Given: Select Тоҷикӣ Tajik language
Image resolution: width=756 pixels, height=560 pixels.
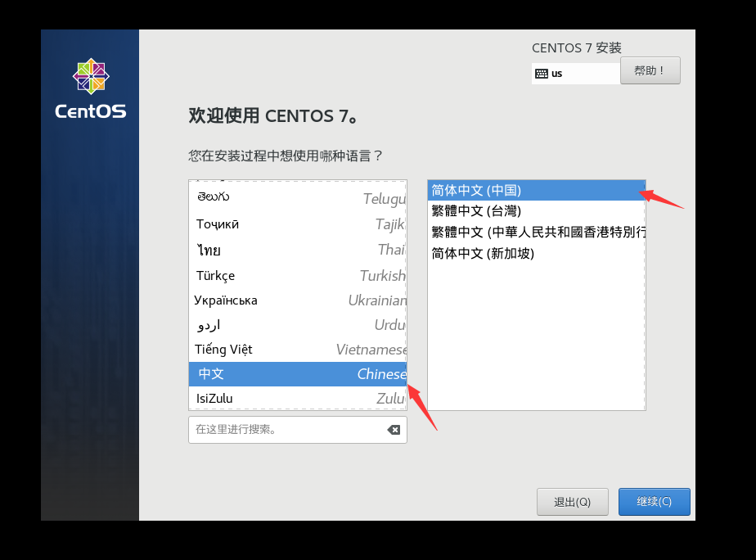Looking at the screenshot, I should tap(298, 224).
